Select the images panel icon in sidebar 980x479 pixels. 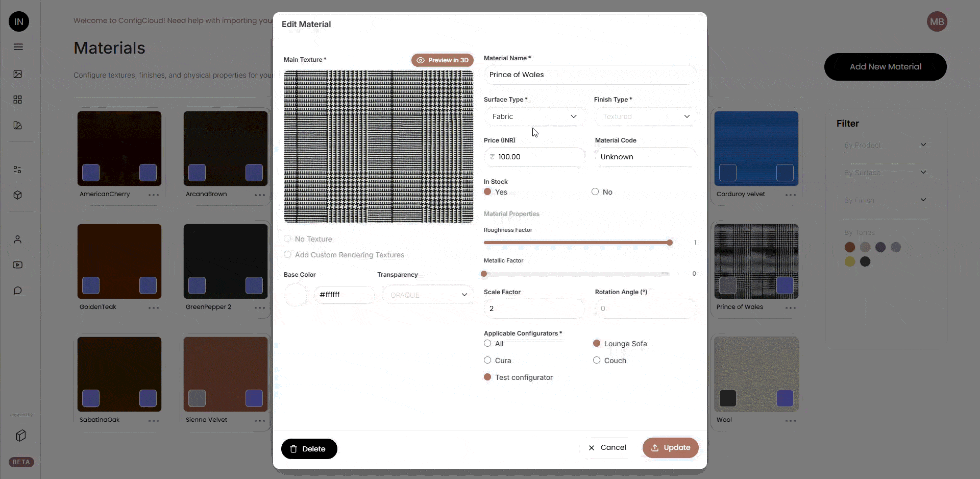(18, 75)
